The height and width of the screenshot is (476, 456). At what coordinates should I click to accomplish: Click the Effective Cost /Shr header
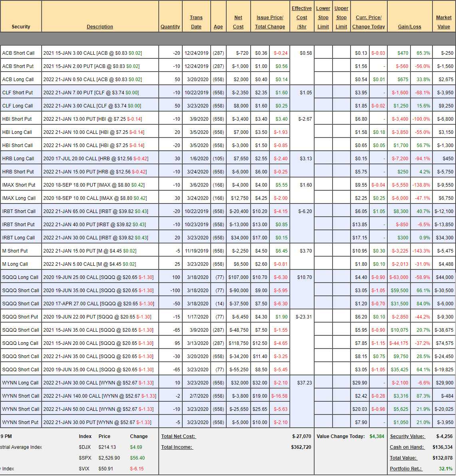[x=302, y=18]
